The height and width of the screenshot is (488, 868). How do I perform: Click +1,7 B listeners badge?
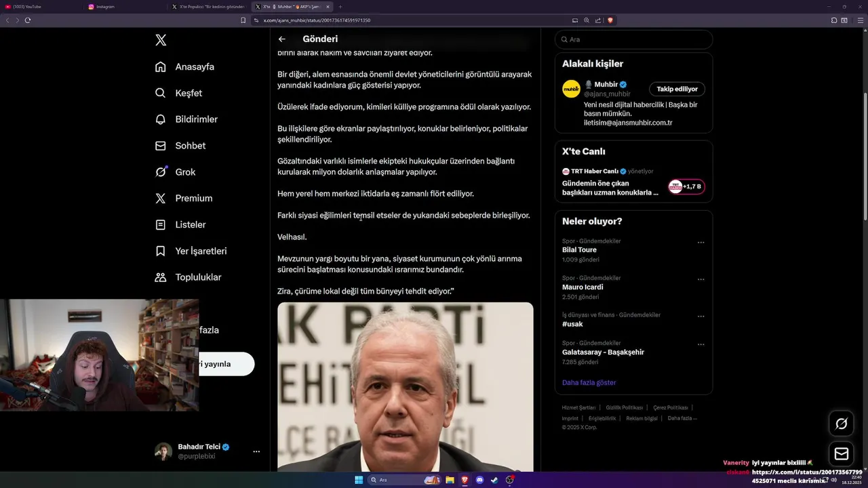tap(686, 186)
